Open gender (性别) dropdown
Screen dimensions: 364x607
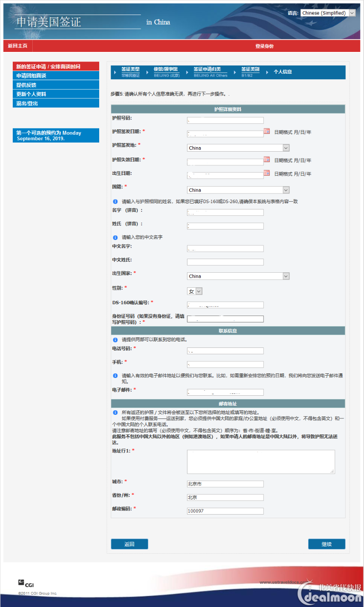coord(195,291)
